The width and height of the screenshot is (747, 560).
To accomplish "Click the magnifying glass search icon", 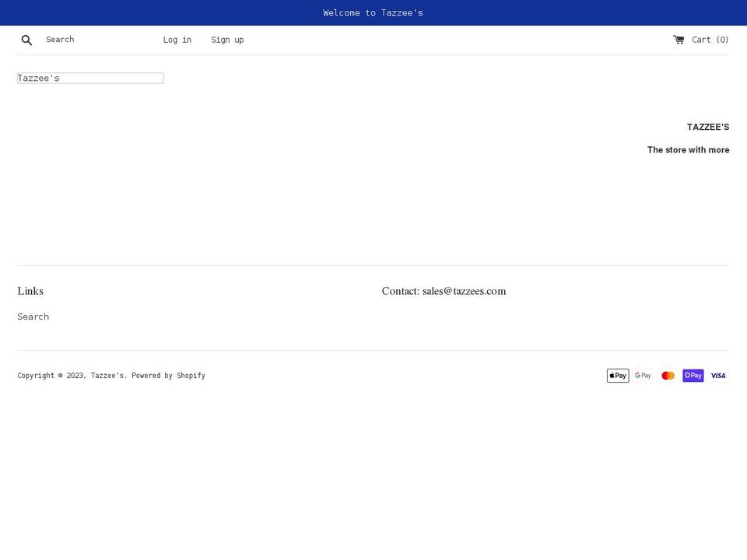I will 26,40.
